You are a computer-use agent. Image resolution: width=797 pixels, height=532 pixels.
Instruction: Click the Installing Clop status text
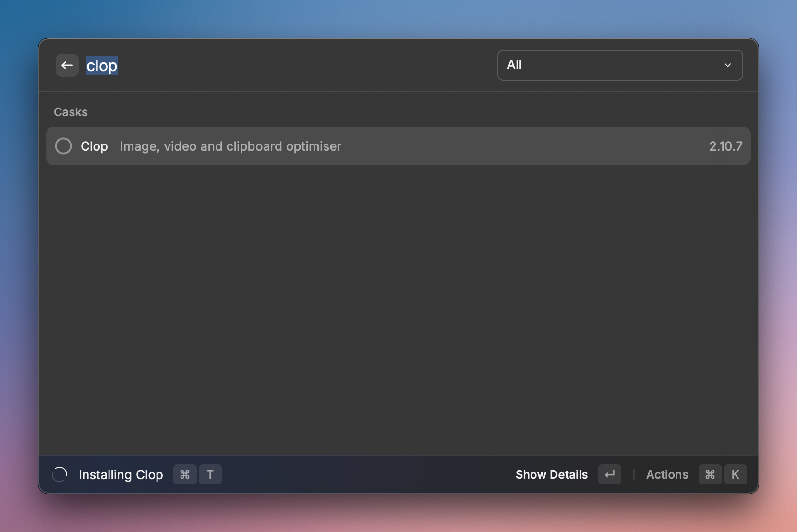point(120,475)
